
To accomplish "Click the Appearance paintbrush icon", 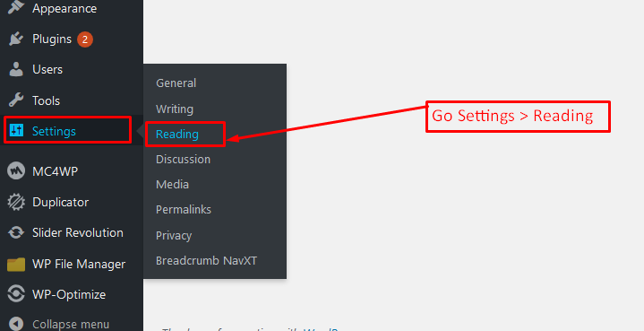I will 16,7.
